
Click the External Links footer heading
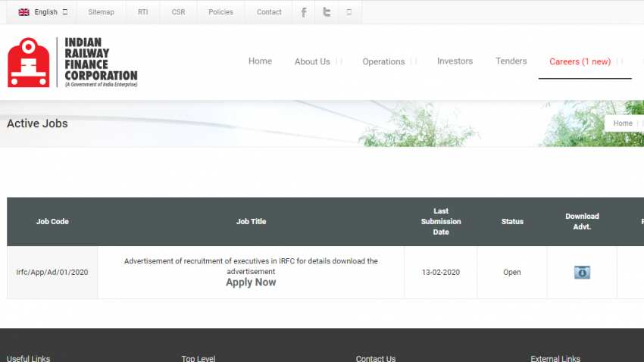(x=555, y=358)
